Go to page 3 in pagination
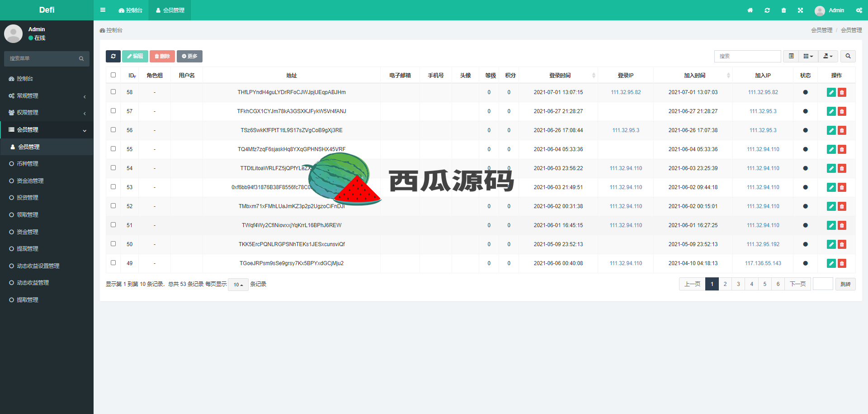 [738, 284]
